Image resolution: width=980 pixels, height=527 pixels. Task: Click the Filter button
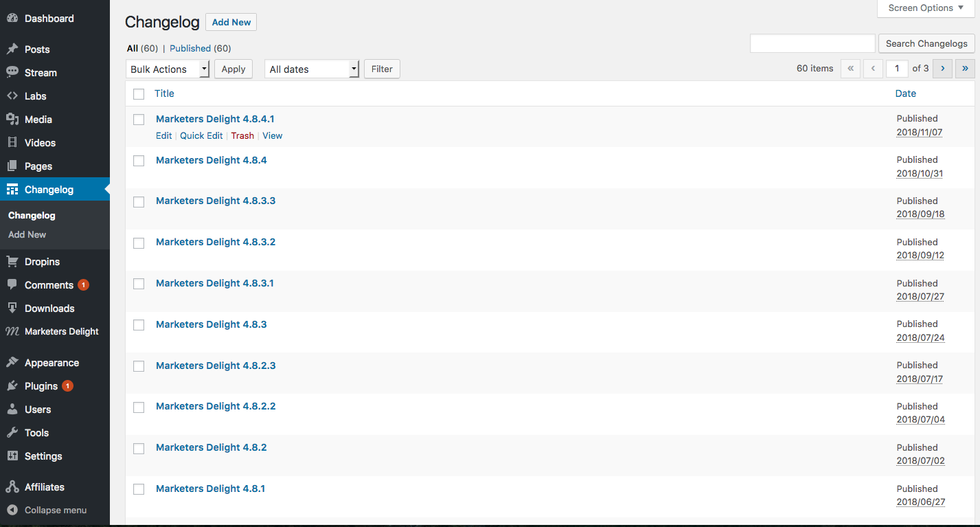382,69
